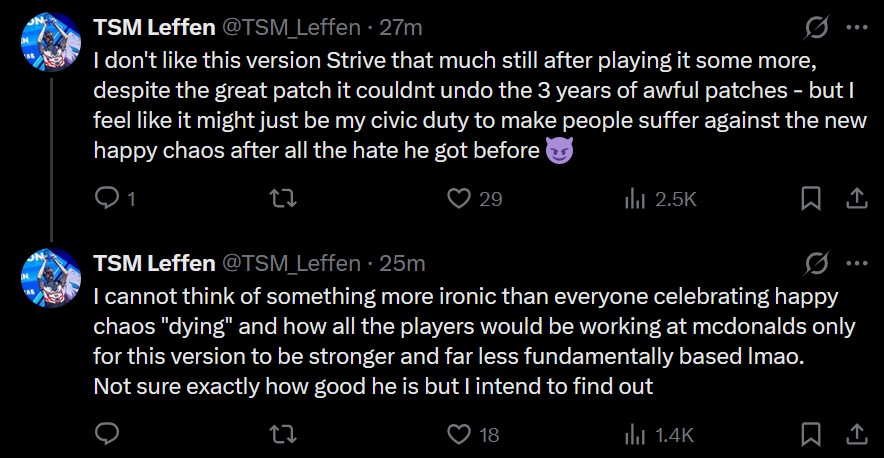Open more options menu on first tweet

click(857, 27)
